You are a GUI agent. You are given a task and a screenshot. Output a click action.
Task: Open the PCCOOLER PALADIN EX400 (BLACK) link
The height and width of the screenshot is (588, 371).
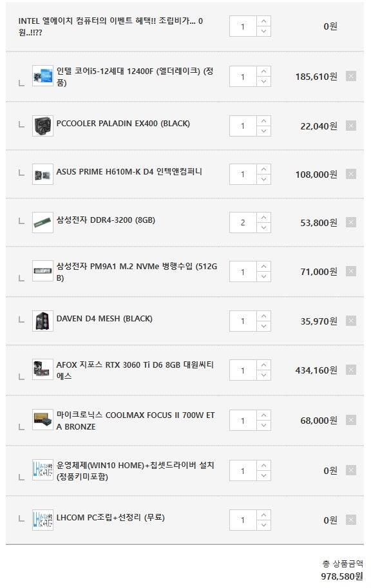[123, 124]
